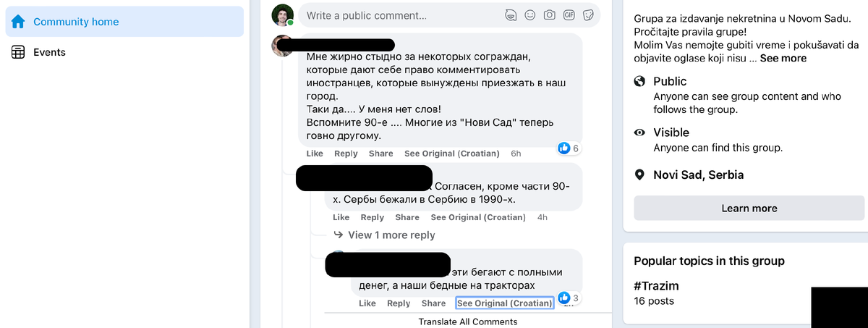Click the Community home house icon
868x328 pixels.
pyautogui.click(x=18, y=22)
